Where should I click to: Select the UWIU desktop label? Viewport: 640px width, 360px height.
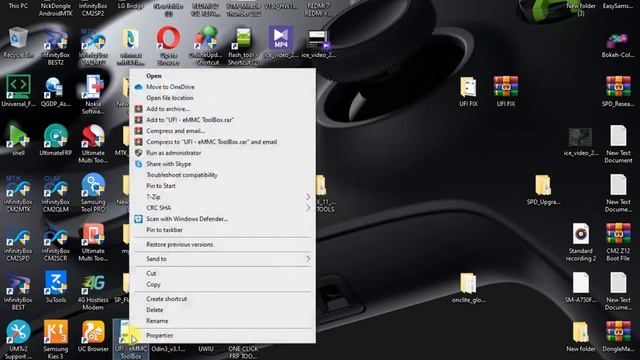click(x=206, y=349)
